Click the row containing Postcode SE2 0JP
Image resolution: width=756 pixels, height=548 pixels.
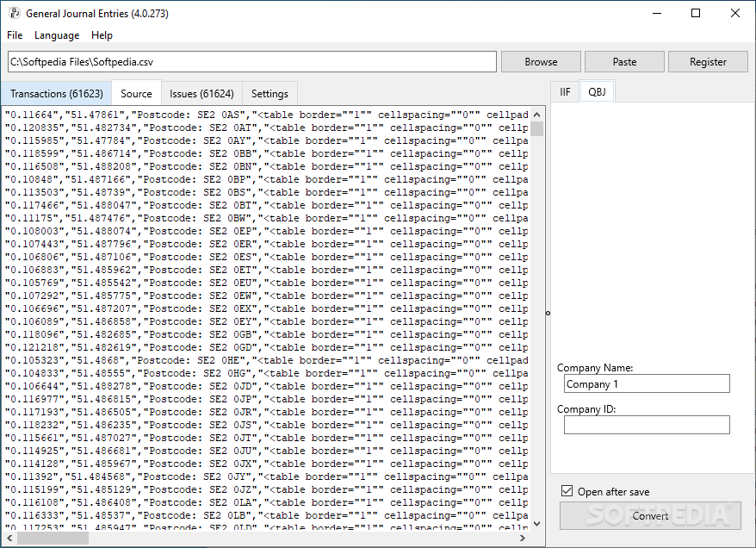267,400
